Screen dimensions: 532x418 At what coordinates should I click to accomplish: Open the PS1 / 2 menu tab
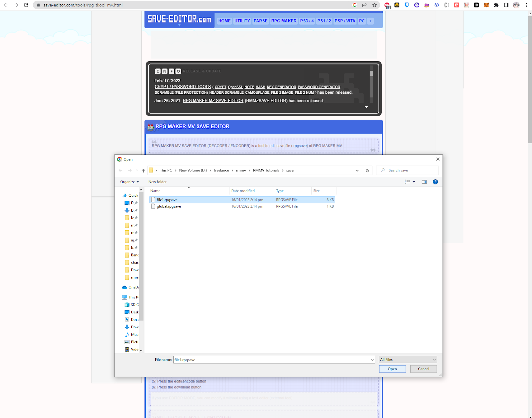pyautogui.click(x=324, y=21)
